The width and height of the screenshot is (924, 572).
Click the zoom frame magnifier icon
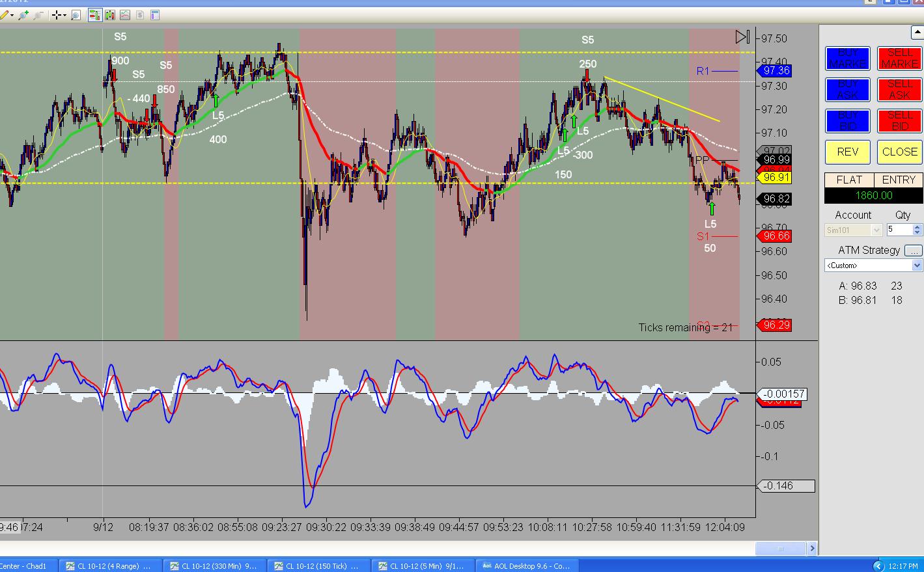tap(76, 14)
